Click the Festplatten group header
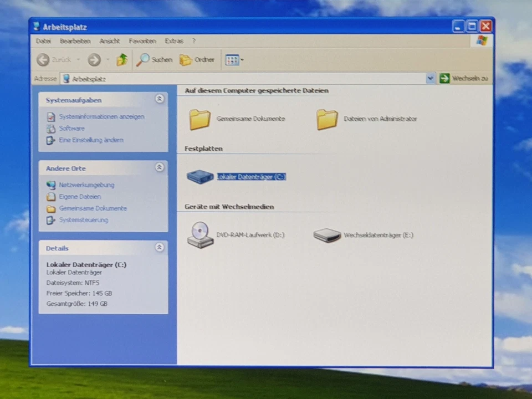The image size is (532, 399). [x=203, y=149]
